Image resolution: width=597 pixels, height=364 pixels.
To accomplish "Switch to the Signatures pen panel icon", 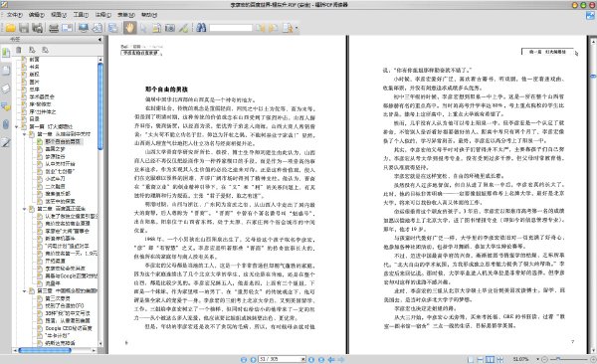I will (x=6, y=143).
